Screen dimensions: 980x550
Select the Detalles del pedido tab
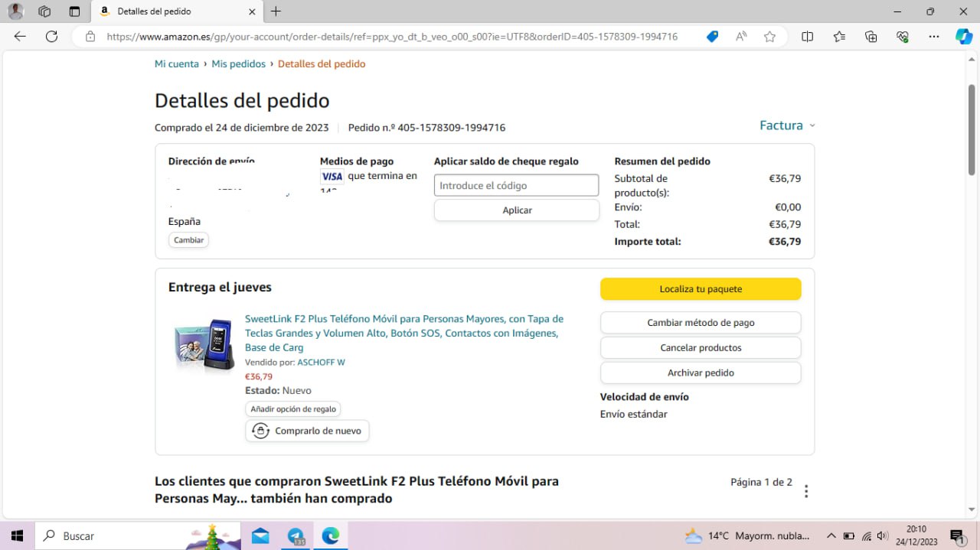[177, 11]
